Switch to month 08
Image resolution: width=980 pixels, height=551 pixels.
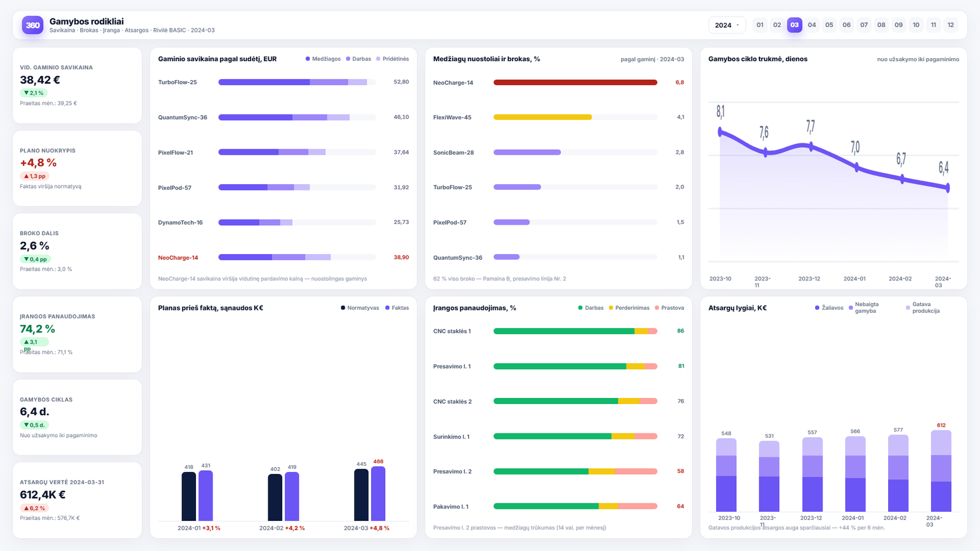click(881, 25)
